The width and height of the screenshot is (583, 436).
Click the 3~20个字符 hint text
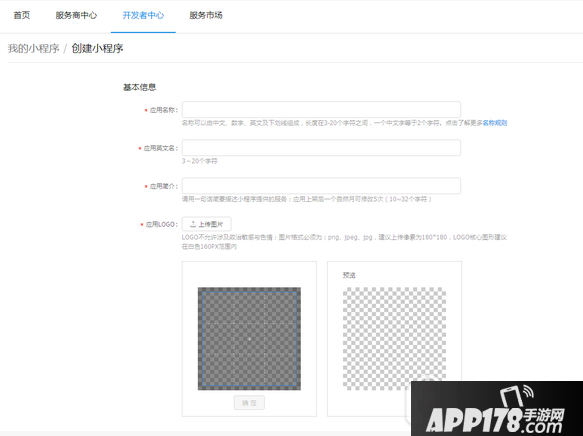click(x=200, y=161)
